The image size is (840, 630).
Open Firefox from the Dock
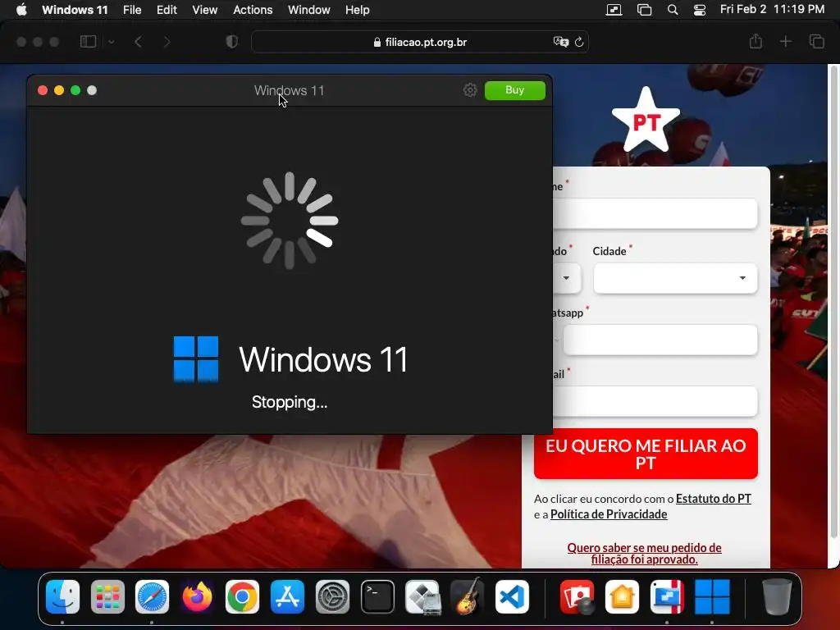pos(197,596)
